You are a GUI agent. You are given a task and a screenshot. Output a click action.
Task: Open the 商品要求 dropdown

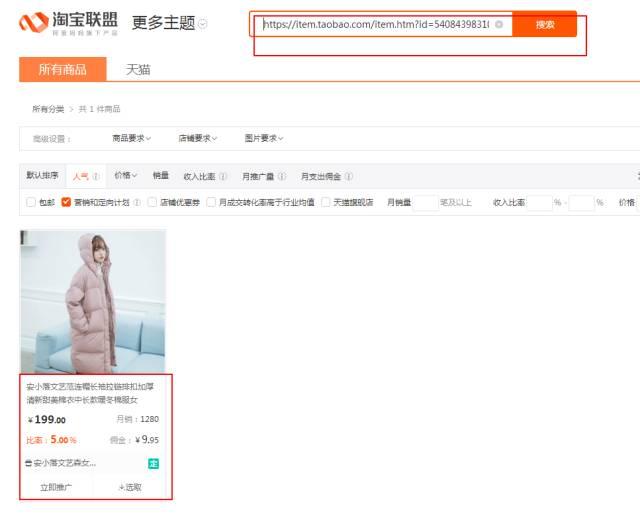point(131,138)
